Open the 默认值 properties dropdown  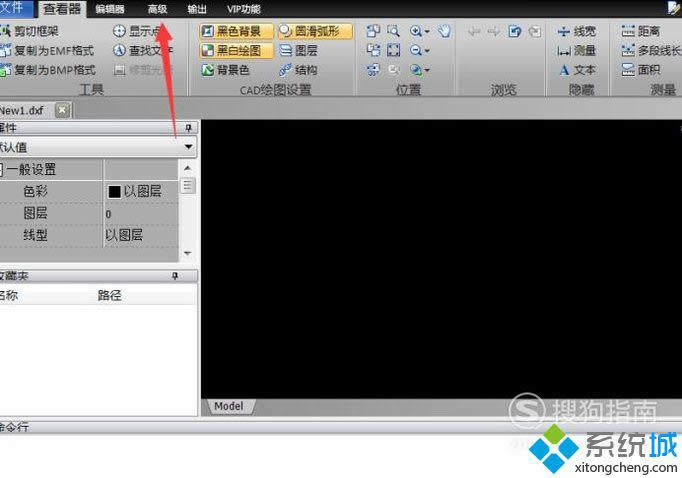click(188, 147)
